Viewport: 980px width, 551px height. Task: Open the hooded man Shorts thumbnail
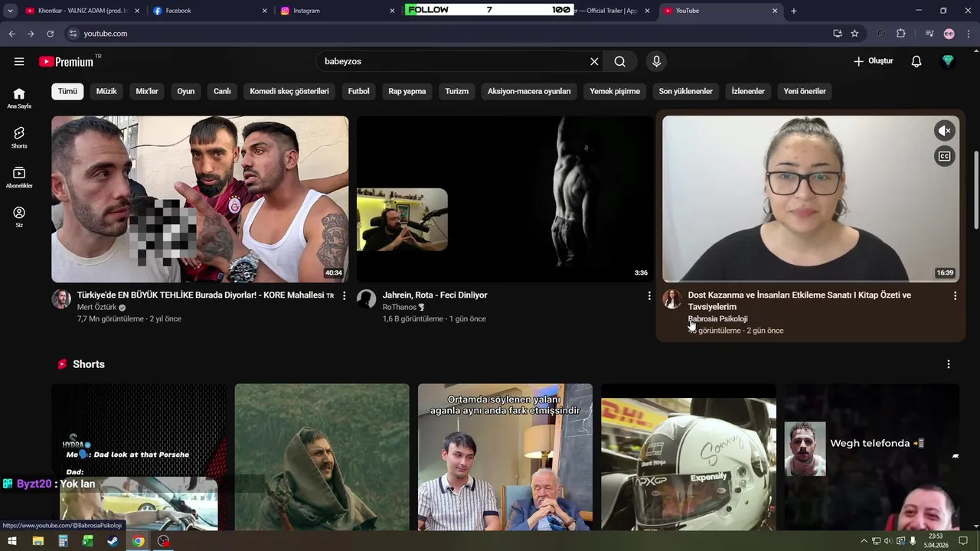tap(322, 457)
